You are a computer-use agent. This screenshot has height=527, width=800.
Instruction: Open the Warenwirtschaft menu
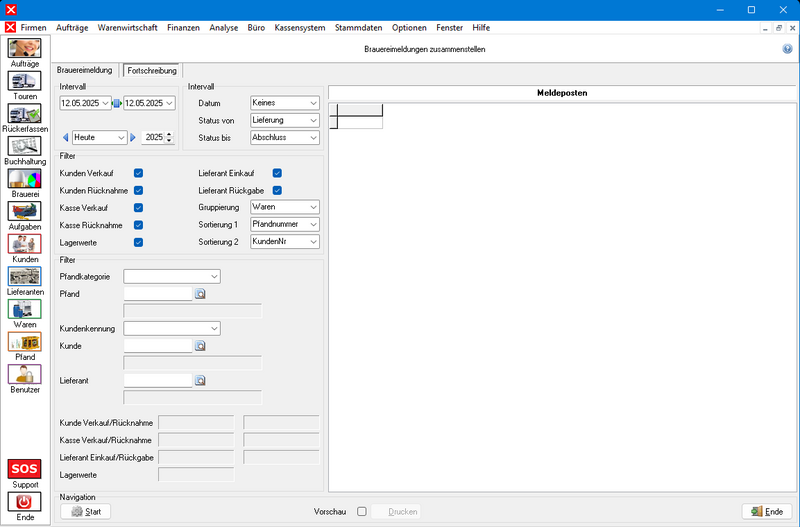(x=127, y=28)
